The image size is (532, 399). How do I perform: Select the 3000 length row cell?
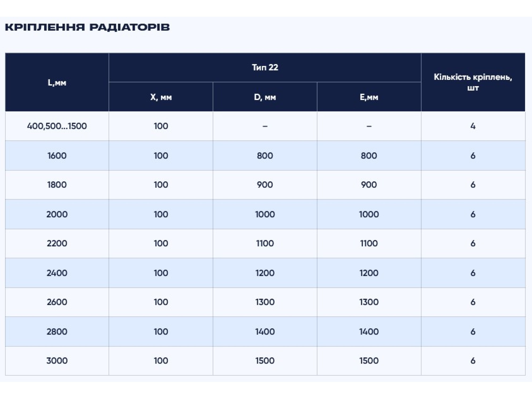[x=57, y=361]
